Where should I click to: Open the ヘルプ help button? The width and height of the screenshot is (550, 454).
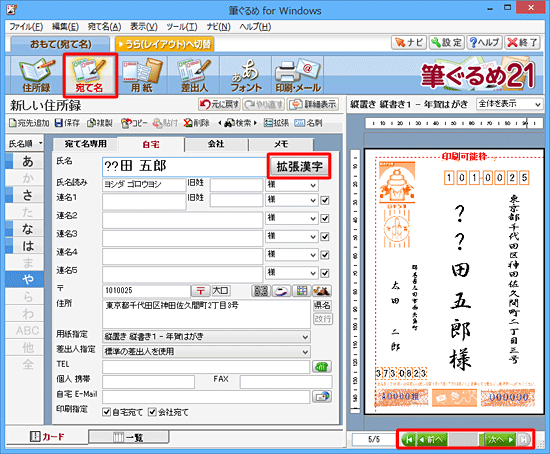484,42
